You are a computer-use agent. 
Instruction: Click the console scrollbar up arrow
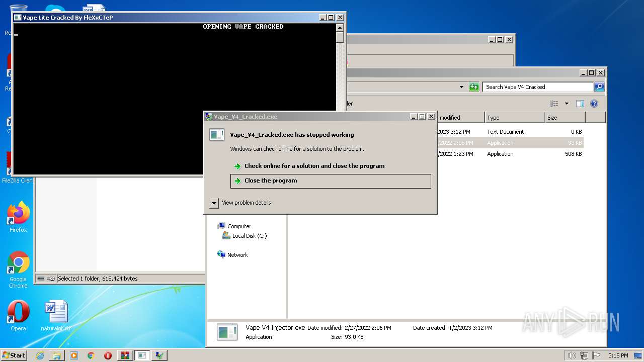pos(340,28)
